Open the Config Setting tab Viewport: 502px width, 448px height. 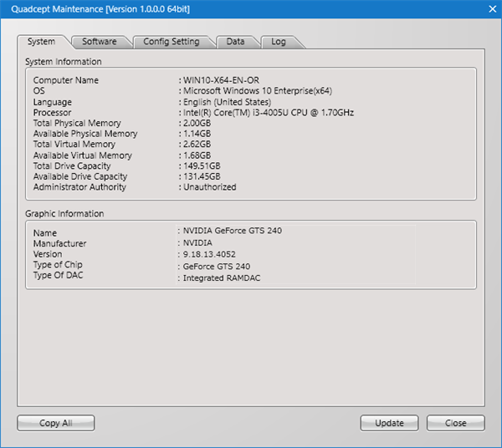pyautogui.click(x=171, y=42)
